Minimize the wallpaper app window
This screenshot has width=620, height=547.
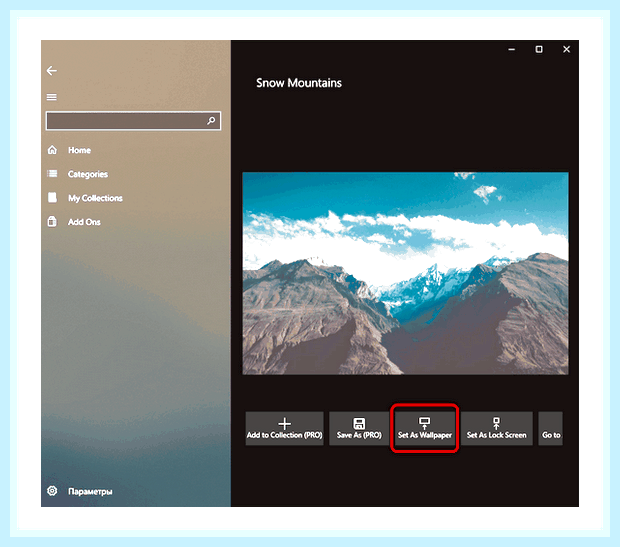coord(512,49)
